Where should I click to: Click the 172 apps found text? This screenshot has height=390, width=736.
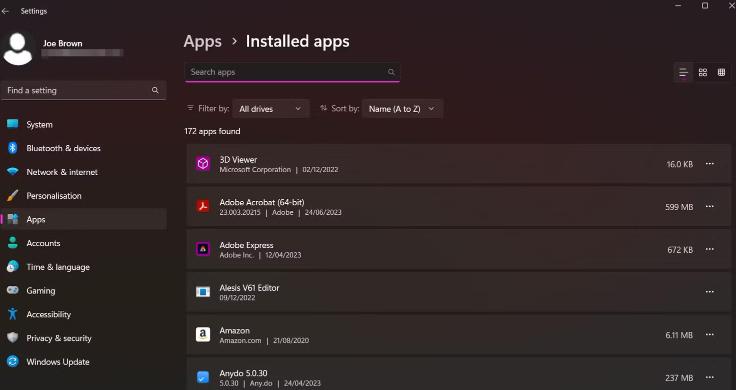tap(212, 131)
